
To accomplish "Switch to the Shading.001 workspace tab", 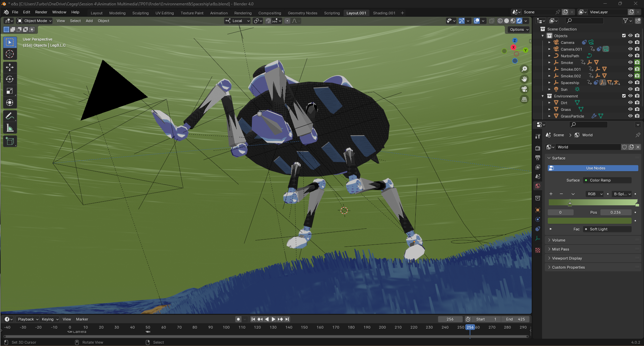I will (x=384, y=13).
